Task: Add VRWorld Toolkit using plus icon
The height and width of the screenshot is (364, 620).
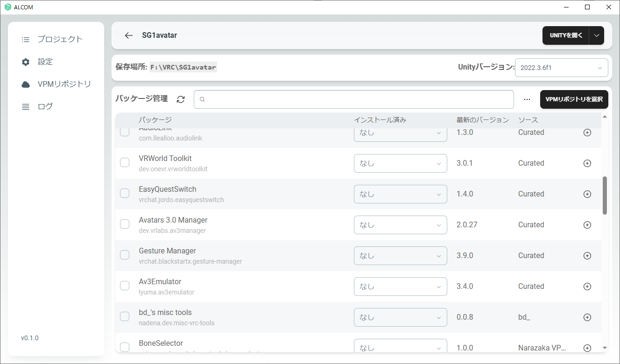Action: (x=587, y=163)
